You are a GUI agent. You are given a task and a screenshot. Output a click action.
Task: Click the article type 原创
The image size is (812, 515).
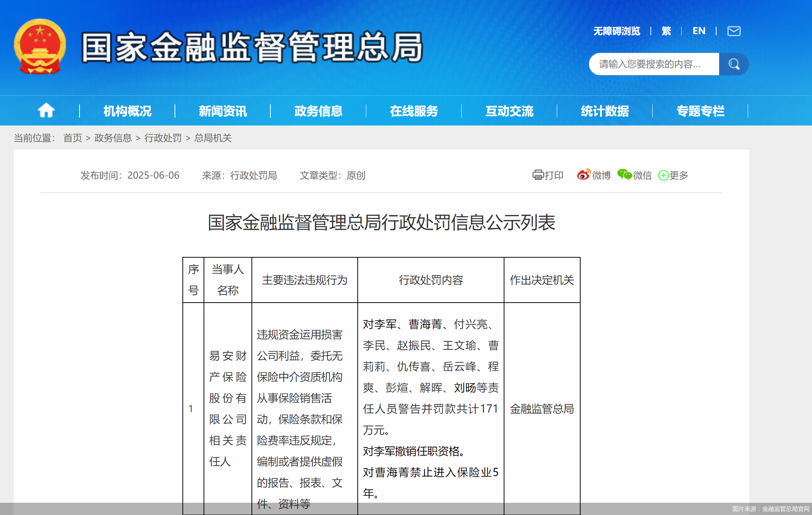point(356,175)
